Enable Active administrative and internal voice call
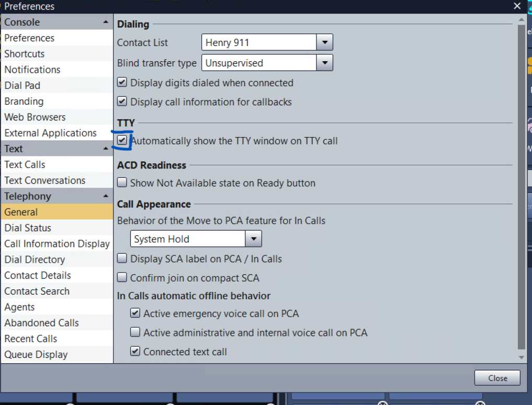 click(x=135, y=332)
